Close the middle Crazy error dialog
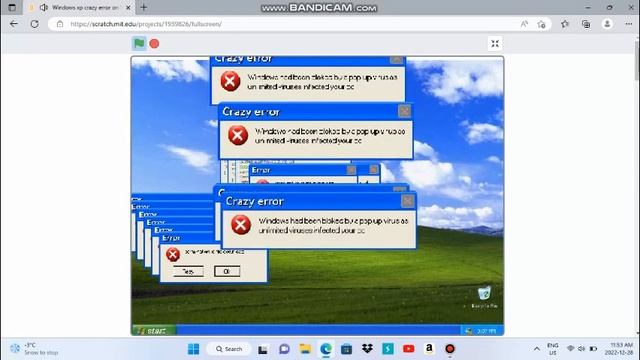 (404, 111)
